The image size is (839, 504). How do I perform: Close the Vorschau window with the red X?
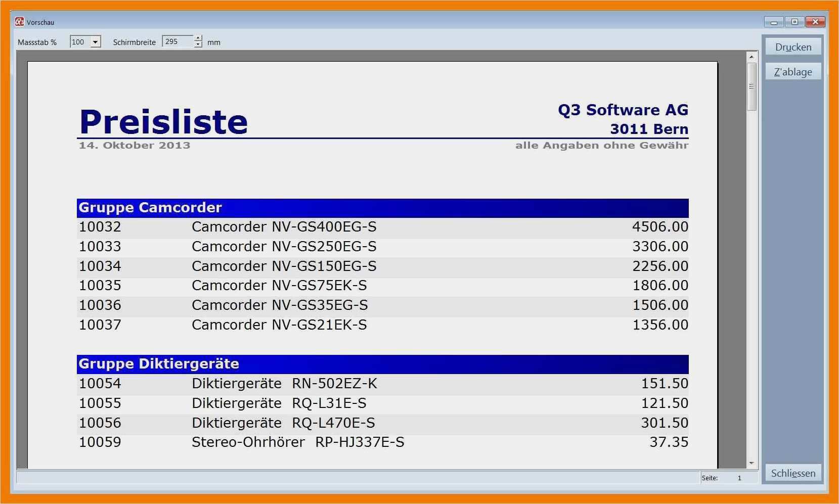click(x=815, y=22)
